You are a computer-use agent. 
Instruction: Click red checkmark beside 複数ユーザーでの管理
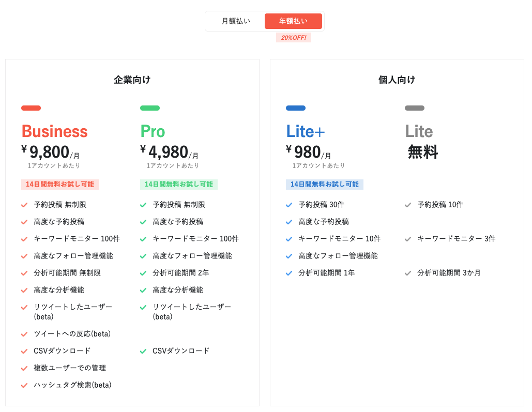[x=24, y=368]
